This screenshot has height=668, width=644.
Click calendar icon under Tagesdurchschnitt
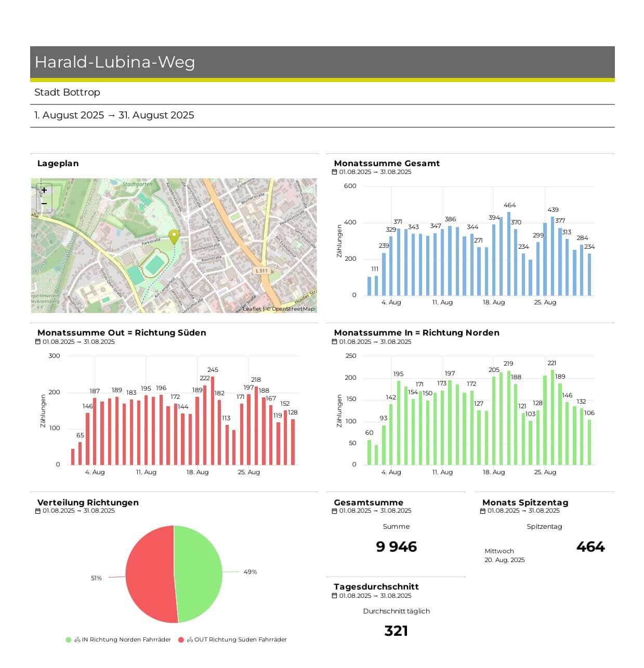(335, 596)
